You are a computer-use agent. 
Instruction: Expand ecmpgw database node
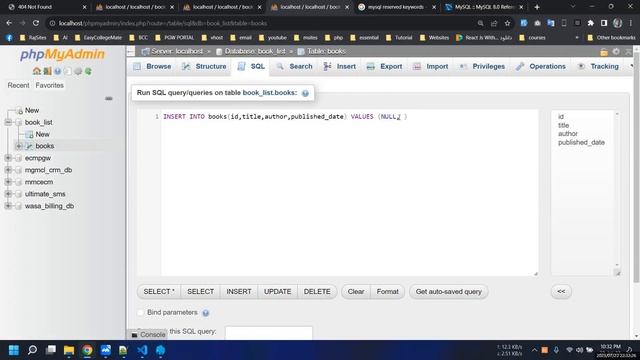[8, 158]
